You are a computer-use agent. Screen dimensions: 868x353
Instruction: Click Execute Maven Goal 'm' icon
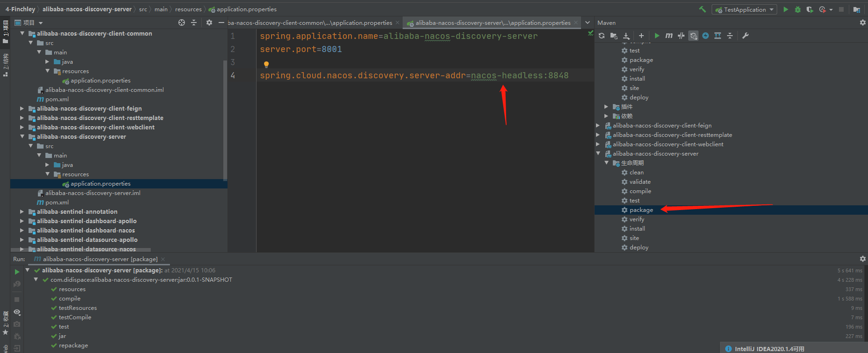click(669, 36)
